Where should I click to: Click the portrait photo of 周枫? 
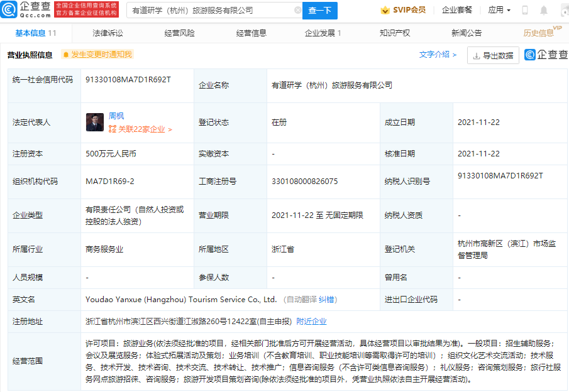tap(95, 122)
